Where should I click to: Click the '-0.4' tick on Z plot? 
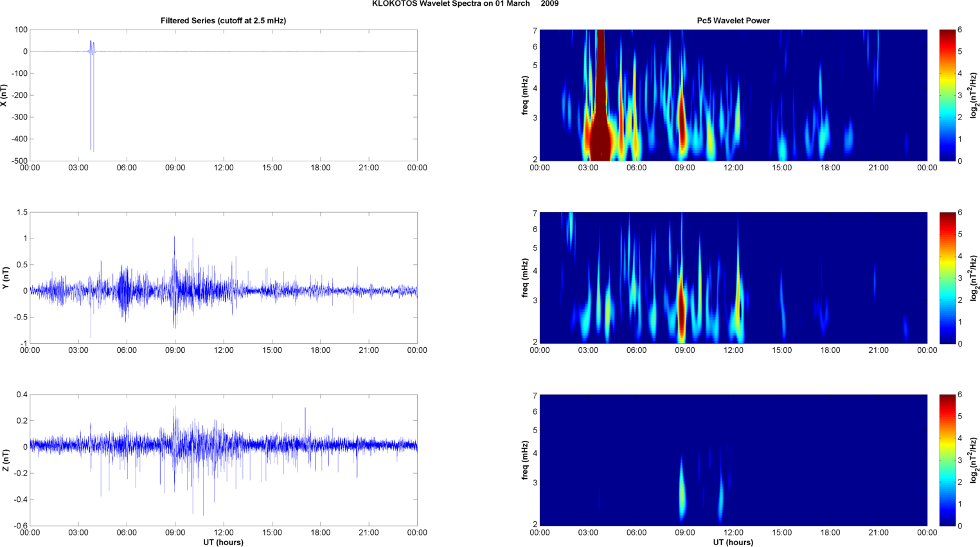(20, 499)
